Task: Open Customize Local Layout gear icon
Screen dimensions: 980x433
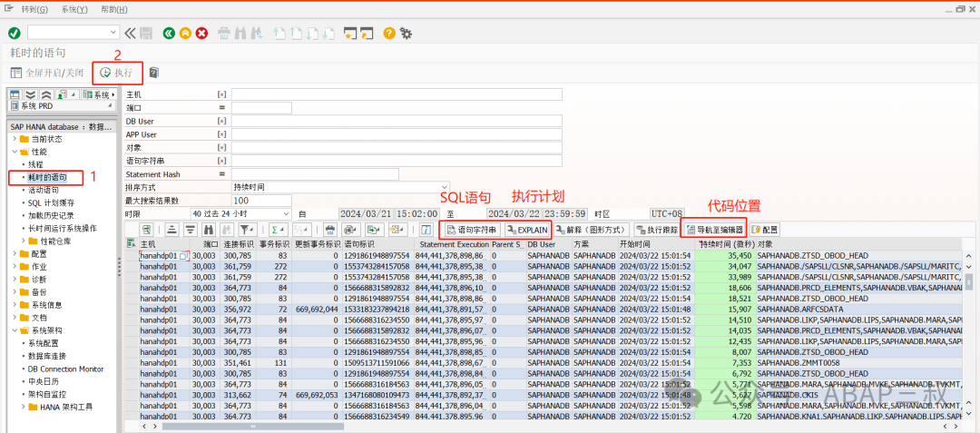Action: click(x=407, y=33)
